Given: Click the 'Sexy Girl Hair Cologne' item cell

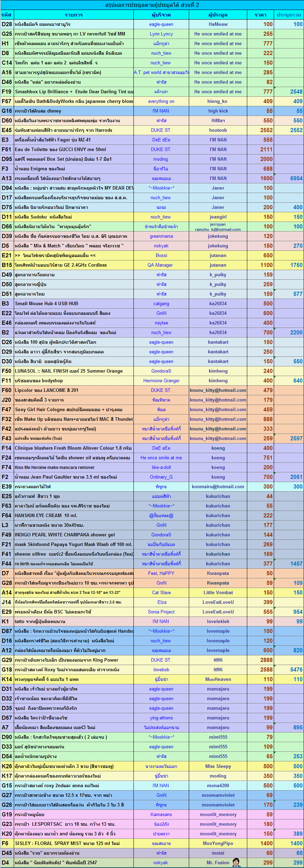Looking at the screenshot, I should click(74, 410).
